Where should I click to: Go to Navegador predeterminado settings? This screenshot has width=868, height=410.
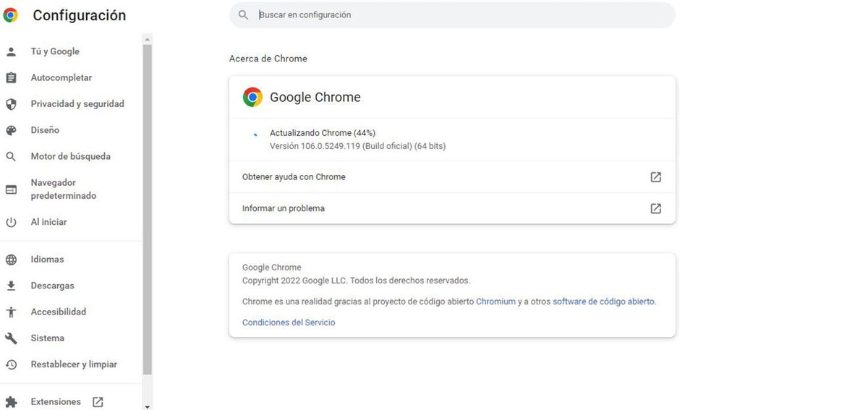coord(63,189)
